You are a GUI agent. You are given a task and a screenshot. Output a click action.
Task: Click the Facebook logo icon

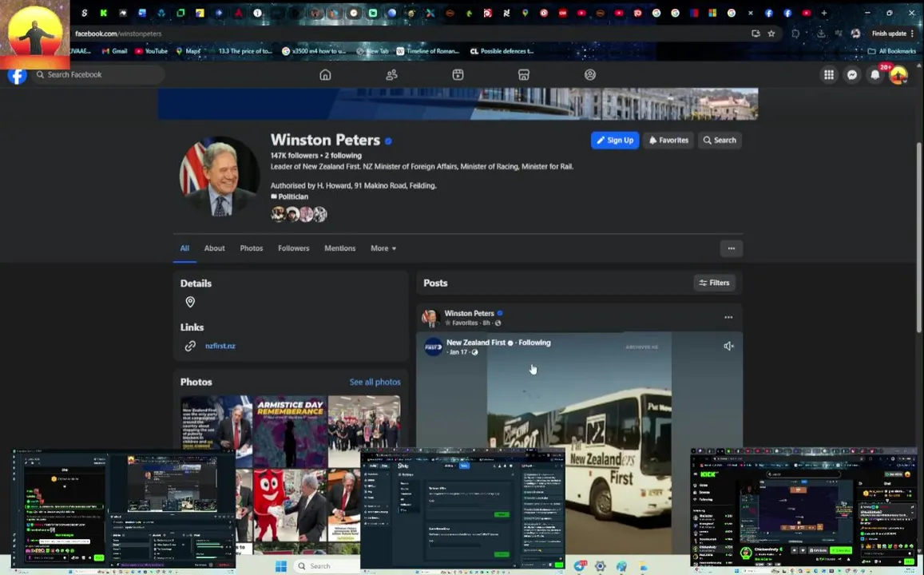click(17, 75)
